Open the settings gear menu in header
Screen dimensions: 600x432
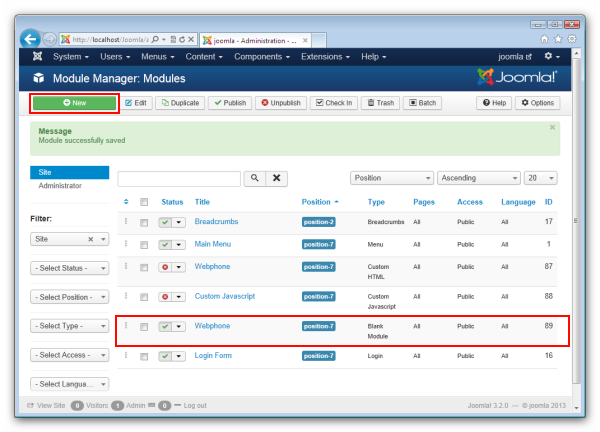tap(552, 57)
